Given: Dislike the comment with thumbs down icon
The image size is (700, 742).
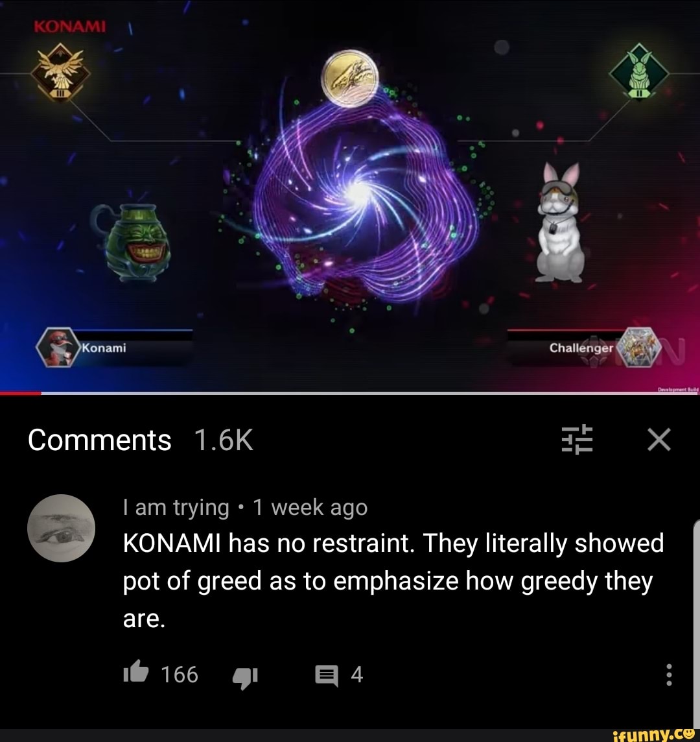Looking at the screenshot, I should coord(245,677).
